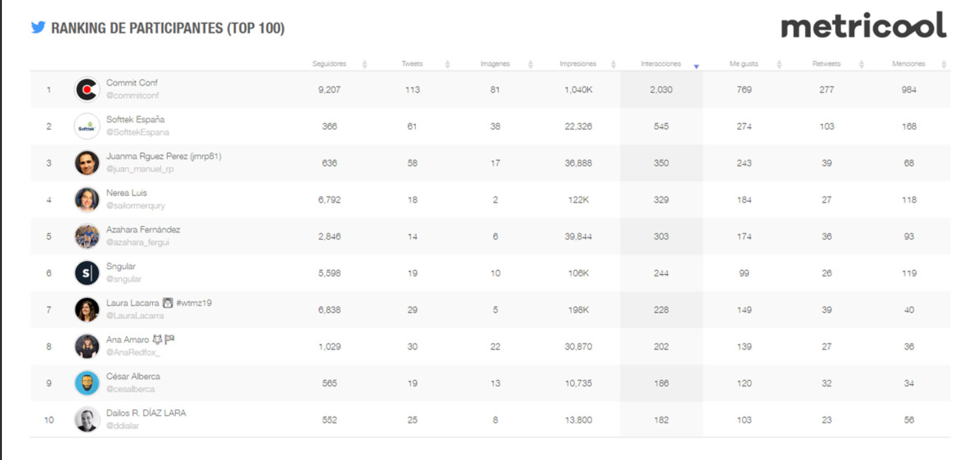Click the Juanma Rguez Perez name
The image size is (980, 460).
pos(163,156)
